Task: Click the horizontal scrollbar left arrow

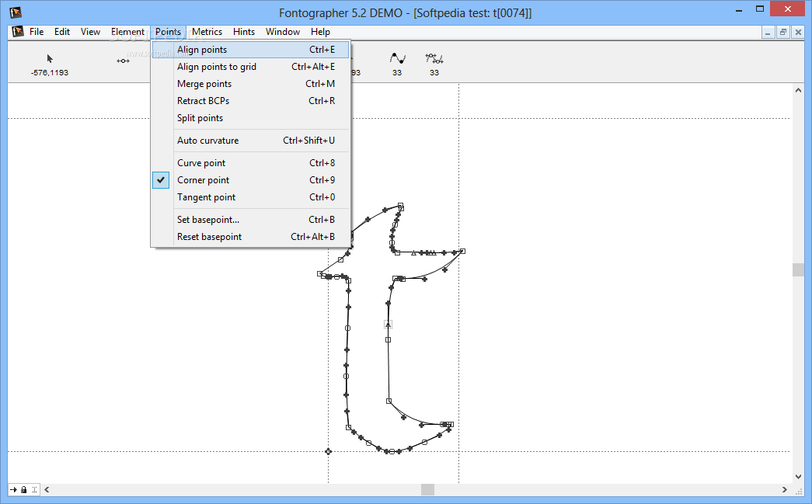Action: coord(47,489)
